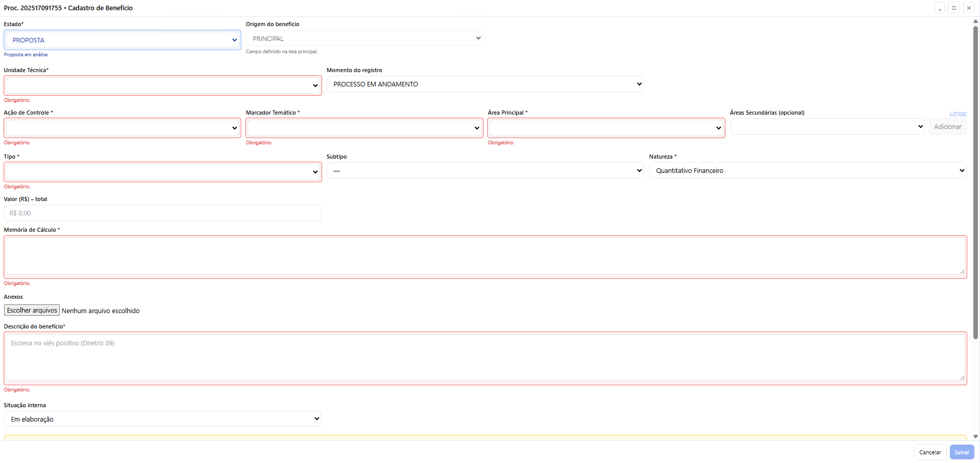Open the Marcador Temático dropdown
This screenshot has height=463, width=980.
(x=364, y=128)
